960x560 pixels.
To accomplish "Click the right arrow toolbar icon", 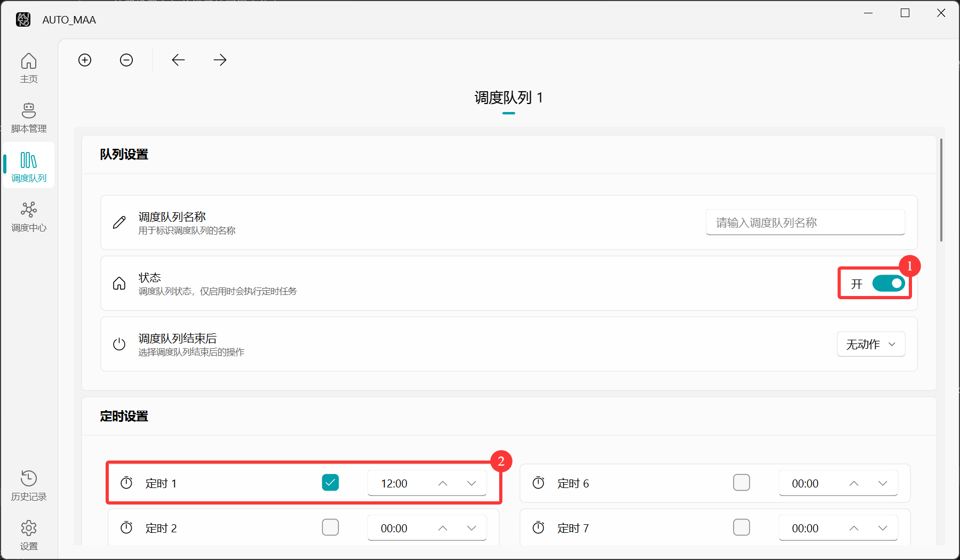I will [x=220, y=60].
